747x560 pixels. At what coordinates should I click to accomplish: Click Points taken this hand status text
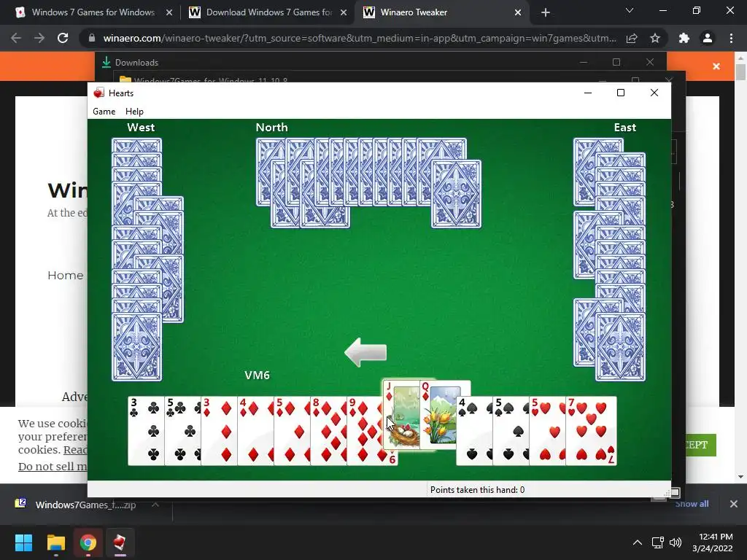477,489
